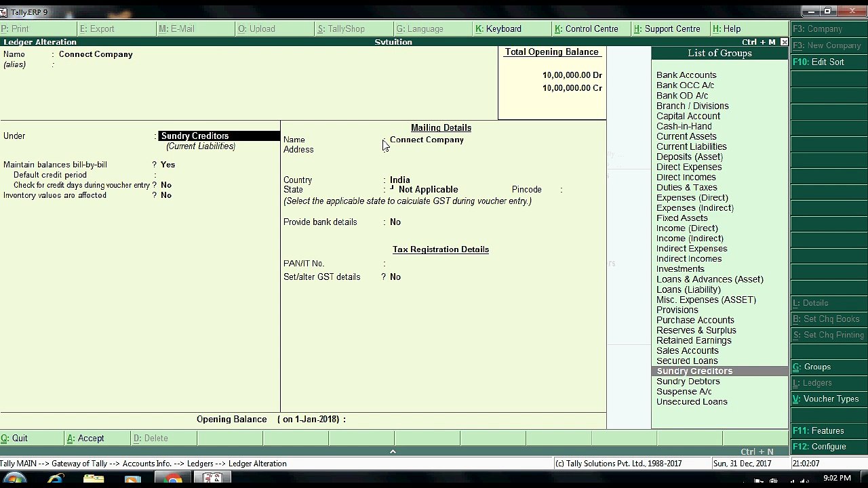Choose Fixed Assets group

click(682, 218)
